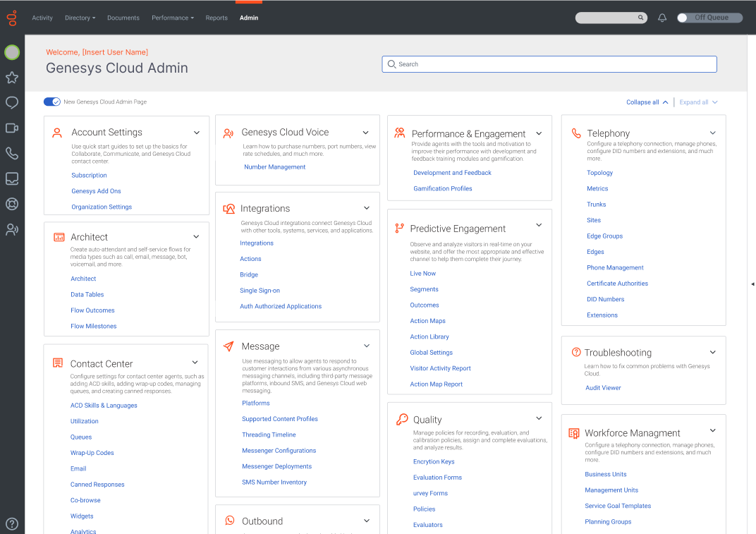Click the Genesys Cloud Admin search field

pyautogui.click(x=549, y=64)
